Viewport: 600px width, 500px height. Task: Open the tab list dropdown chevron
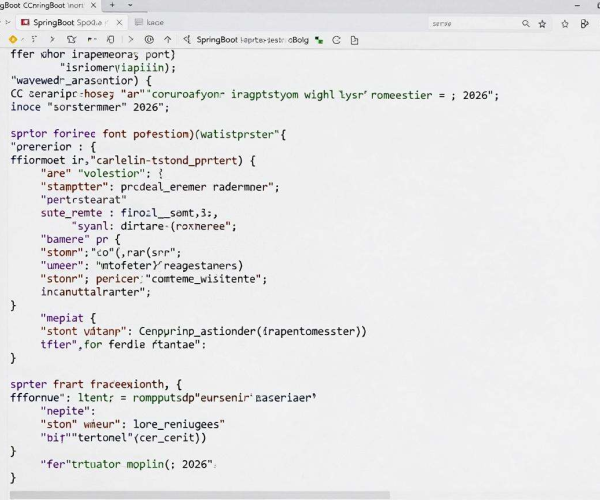click(x=130, y=5)
